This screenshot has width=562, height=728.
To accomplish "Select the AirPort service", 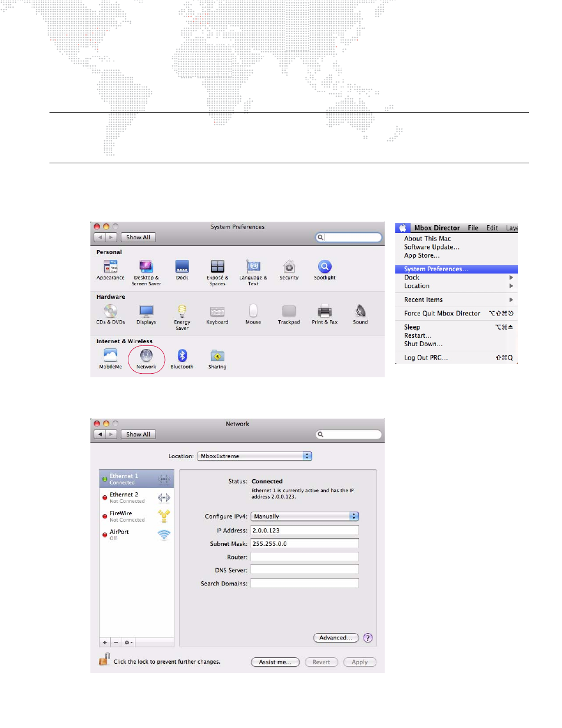I will [x=137, y=535].
